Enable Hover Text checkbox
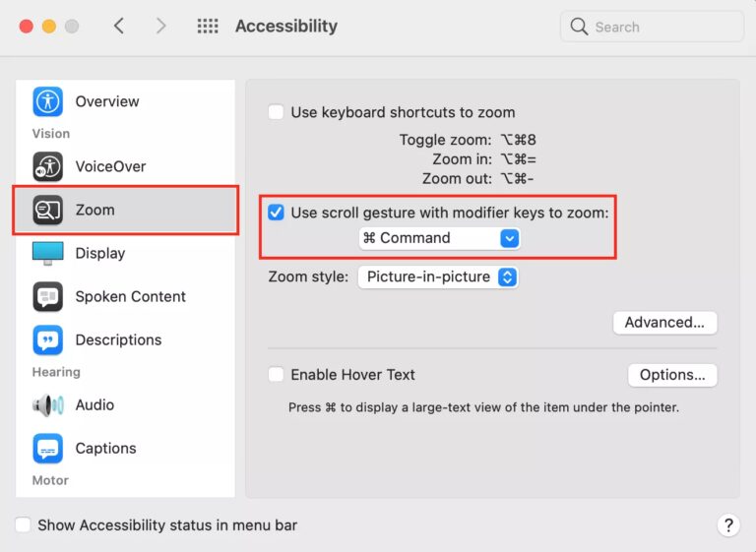 tap(277, 375)
